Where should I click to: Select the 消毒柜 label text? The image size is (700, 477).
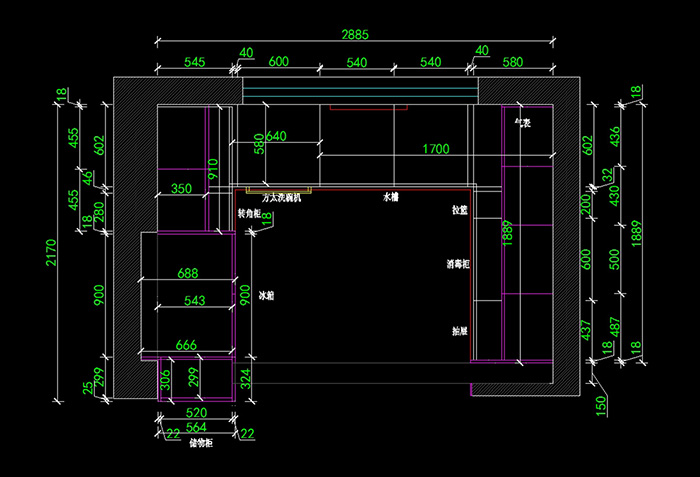click(459, 265)
